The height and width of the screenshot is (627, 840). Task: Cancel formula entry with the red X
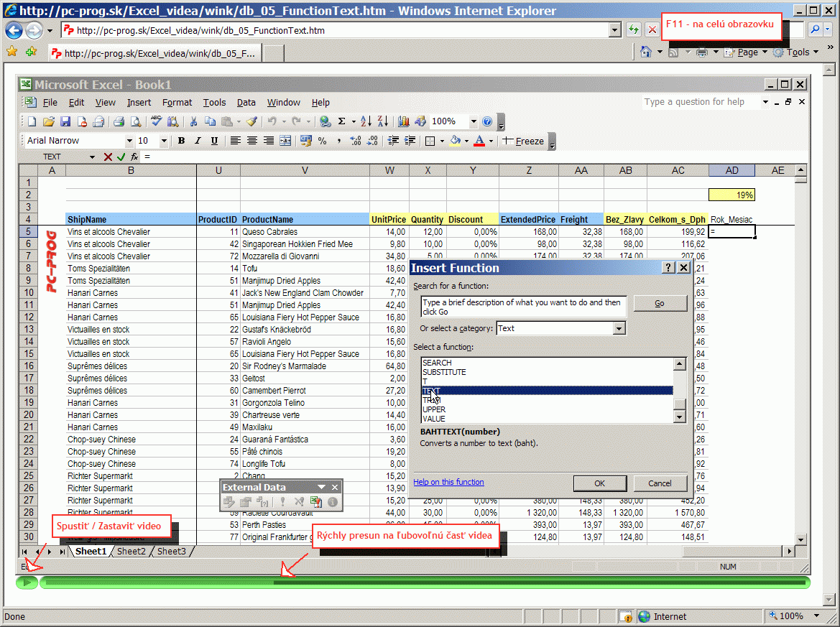[x=108, y=157]
